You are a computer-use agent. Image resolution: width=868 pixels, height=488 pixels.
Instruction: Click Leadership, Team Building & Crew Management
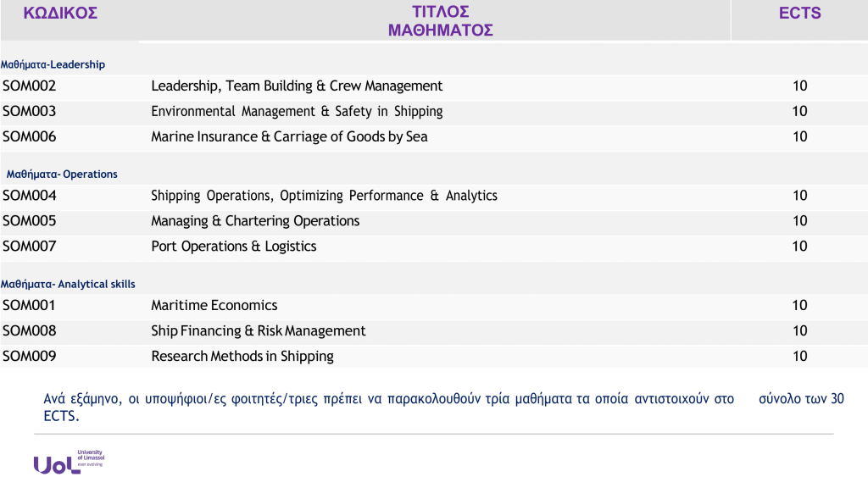297,86
